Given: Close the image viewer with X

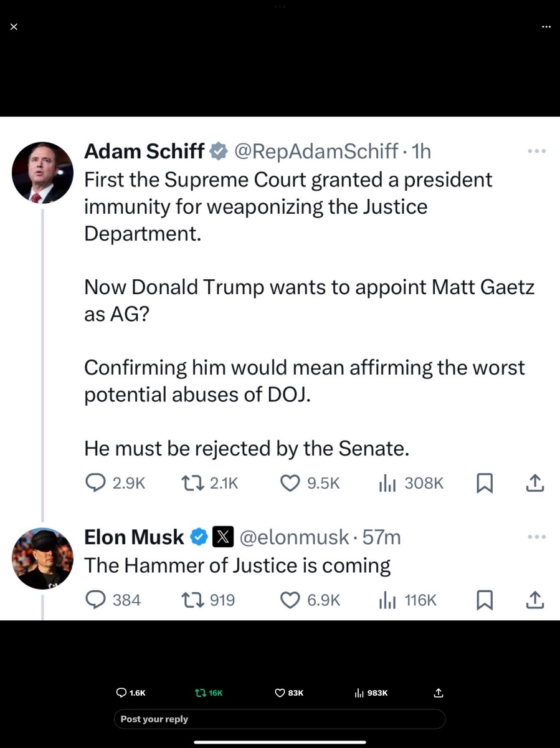Looking at the screenshot, I should [14, 26].
